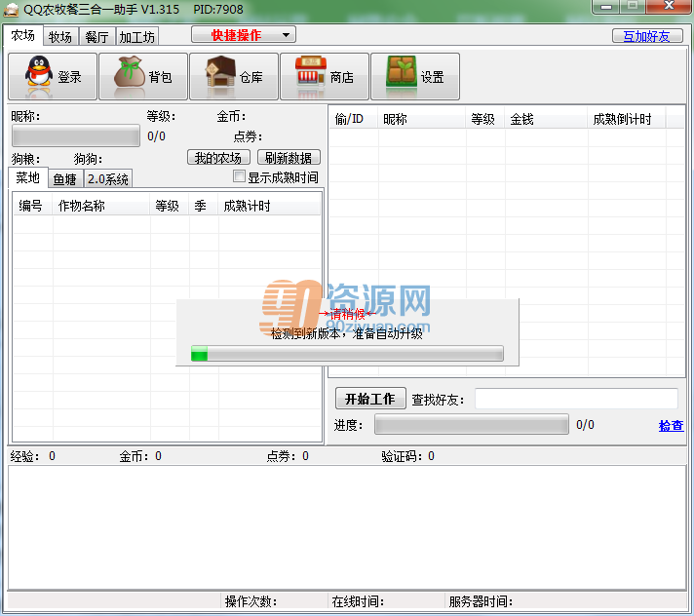Click the 查找好友 search input field
The image size is (694, 616).
tap(576, 399)
